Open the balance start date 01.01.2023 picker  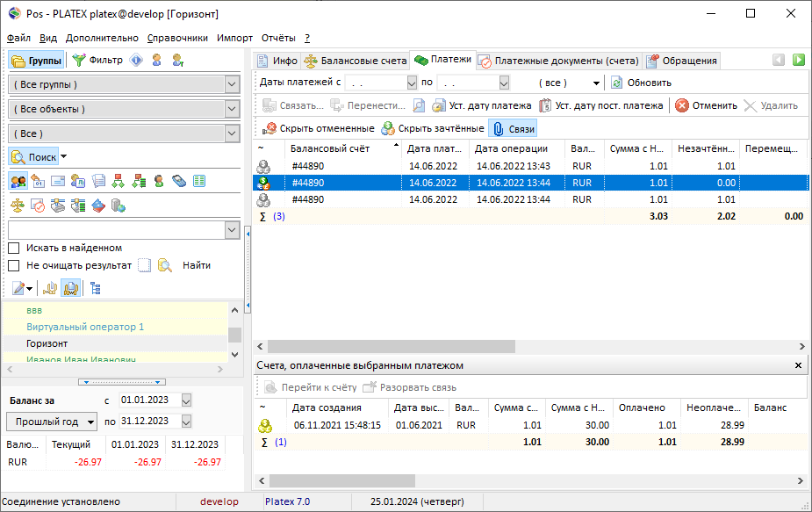186,400
